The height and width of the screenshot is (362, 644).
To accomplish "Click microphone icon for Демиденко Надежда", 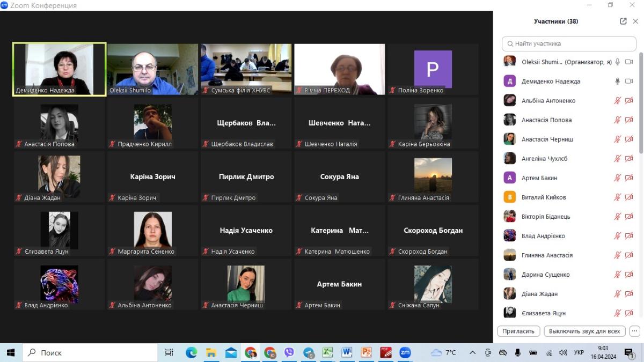I will click(x=618, y=82).
